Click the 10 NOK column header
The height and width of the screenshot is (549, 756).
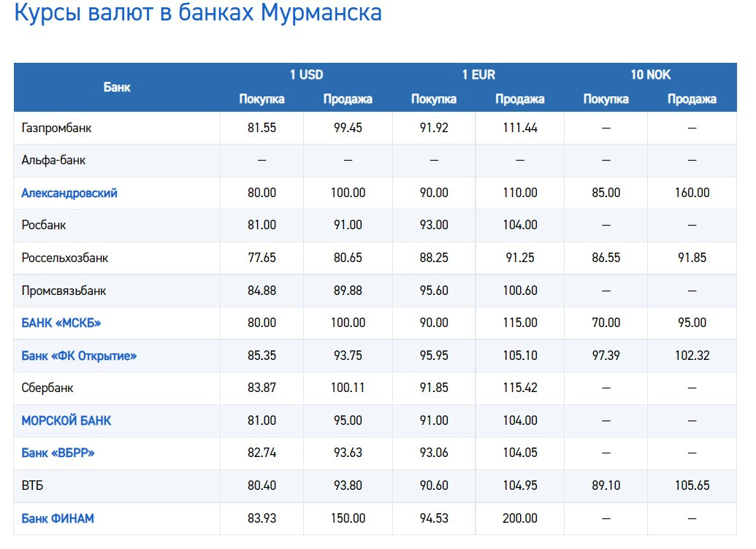point(650,74)
